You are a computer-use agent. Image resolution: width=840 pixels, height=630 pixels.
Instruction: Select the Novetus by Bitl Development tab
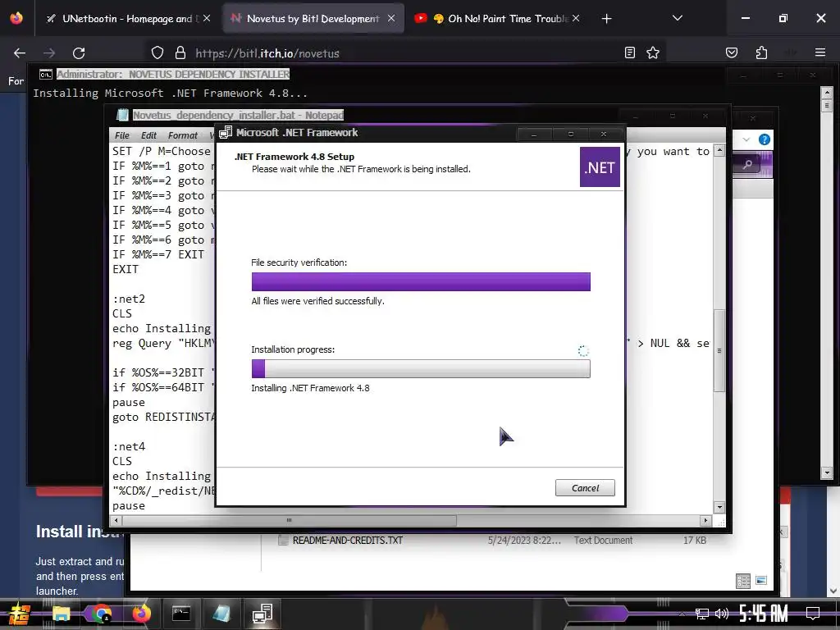click(x=313, y=19)
